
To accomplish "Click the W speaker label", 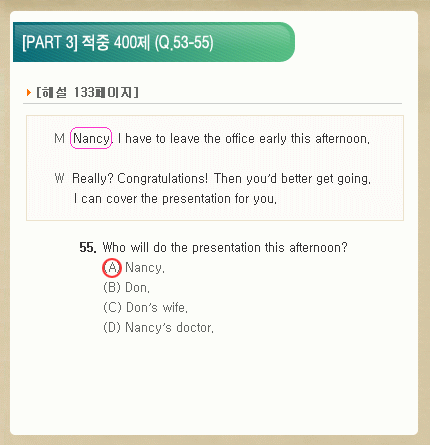I will [x=59, y=178].
